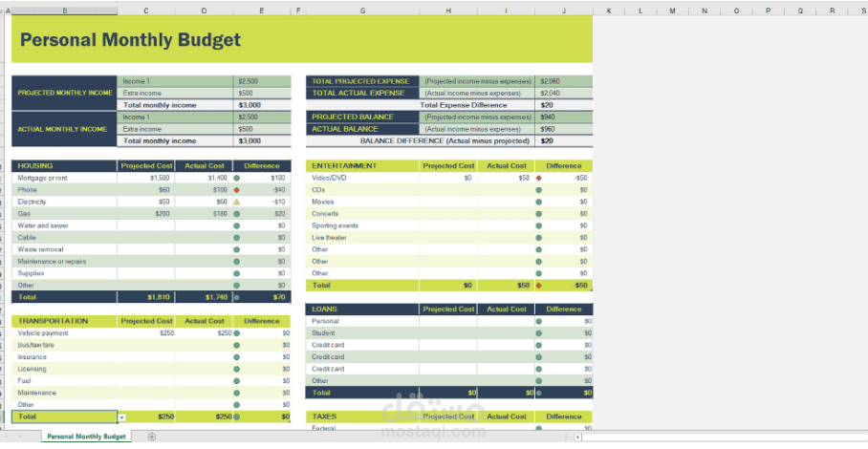Select the TOTAL PROJECTED EXPENSE cell

click(362, 81)
